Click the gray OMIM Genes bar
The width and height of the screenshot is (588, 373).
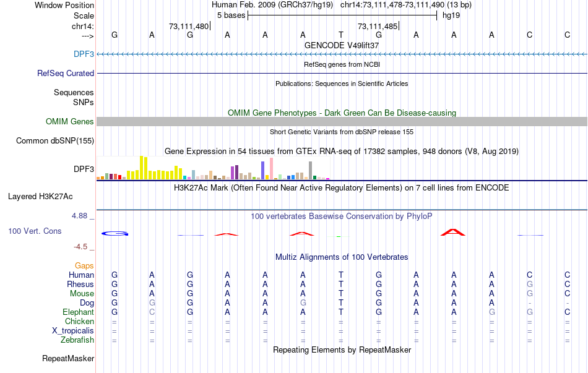tap(342, 121)
